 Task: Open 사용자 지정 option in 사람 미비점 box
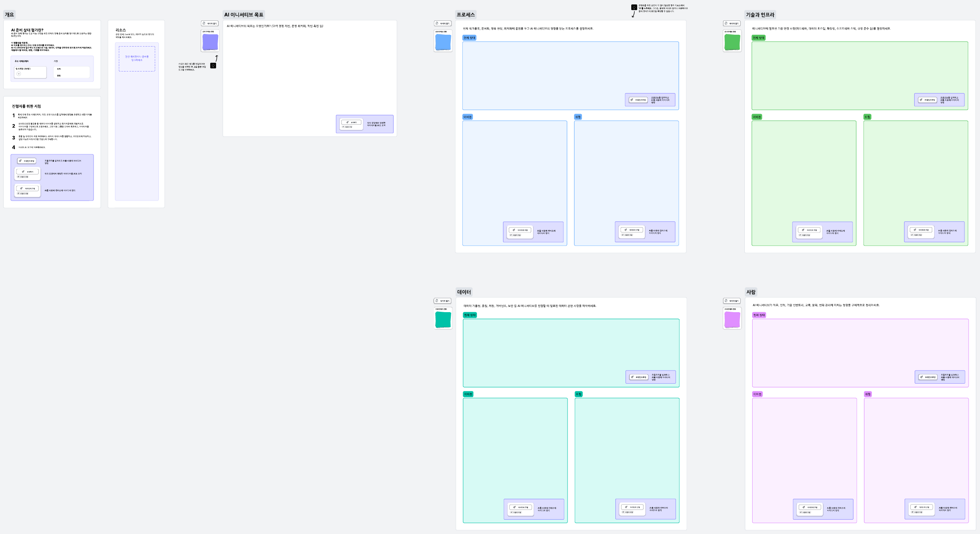pyautogui.click(x=805, y=512)
